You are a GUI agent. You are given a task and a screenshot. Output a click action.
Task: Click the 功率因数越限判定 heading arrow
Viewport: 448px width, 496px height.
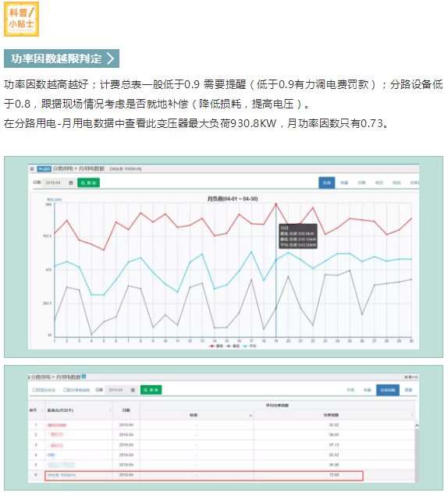pos(110,58)
